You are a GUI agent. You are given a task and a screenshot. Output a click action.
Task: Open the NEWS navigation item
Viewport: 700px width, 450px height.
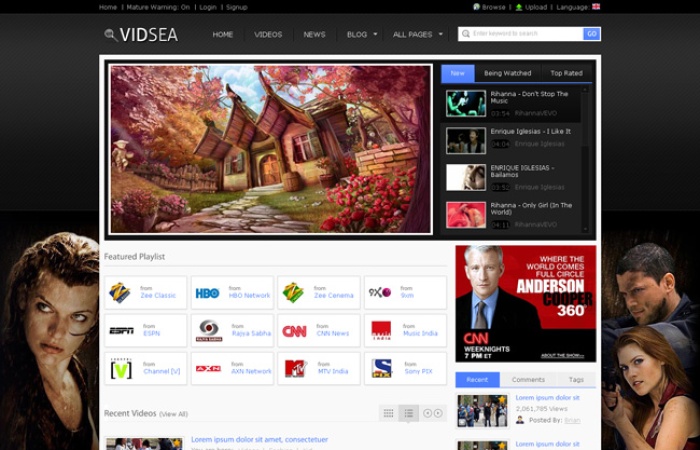point(314,34)
